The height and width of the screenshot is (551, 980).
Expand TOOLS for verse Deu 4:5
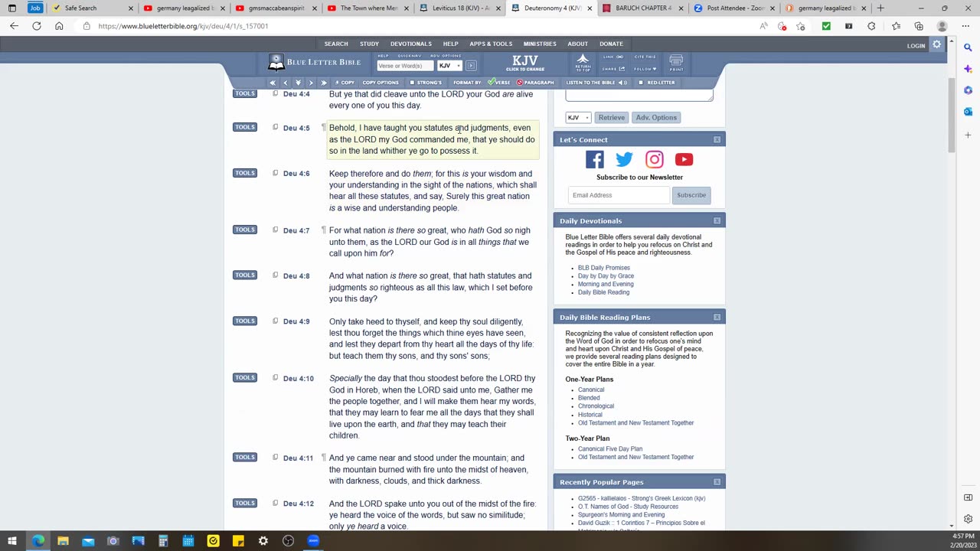click(x=245, y=127)
